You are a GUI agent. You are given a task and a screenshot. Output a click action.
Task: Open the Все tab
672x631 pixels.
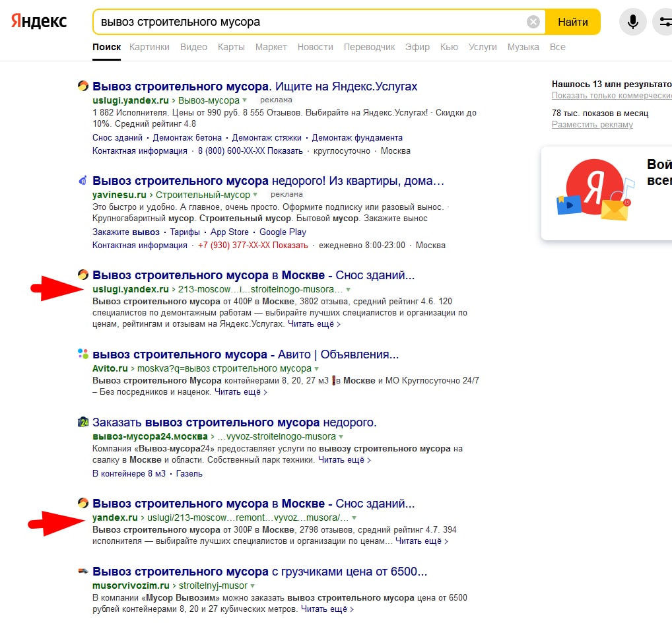point(558,47)
